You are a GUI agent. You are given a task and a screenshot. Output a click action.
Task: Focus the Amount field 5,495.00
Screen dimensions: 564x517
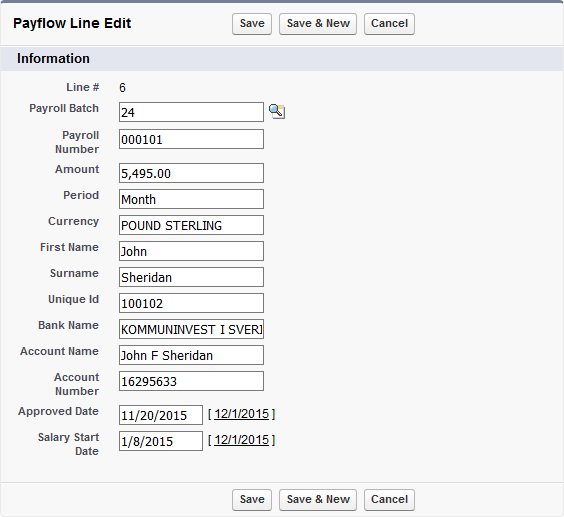click(191, 173)
